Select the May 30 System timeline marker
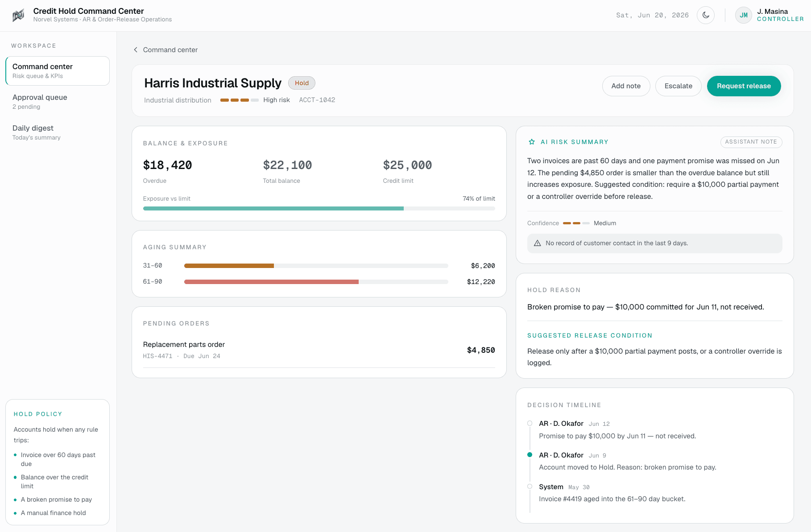This screenshot has height=532, width=811. [x=530, y=487]
